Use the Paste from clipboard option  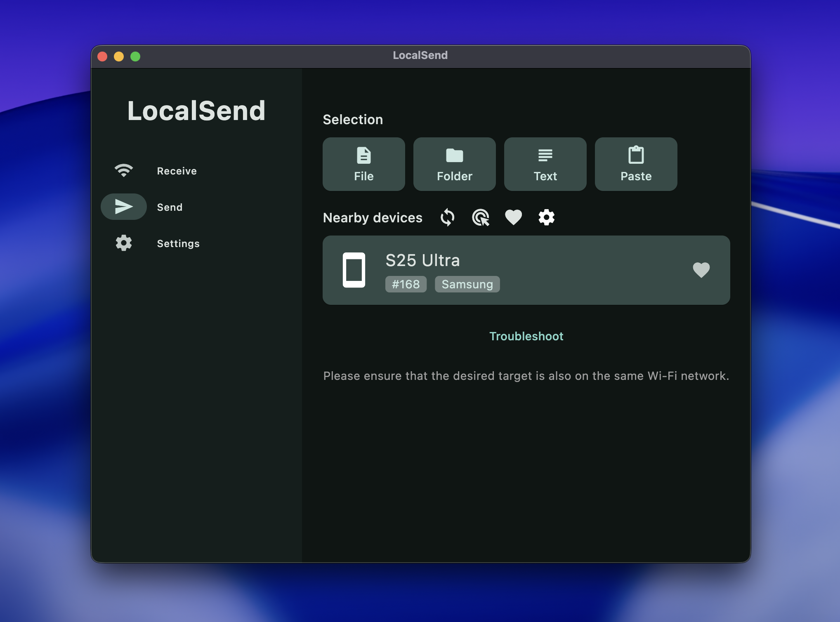click(635, 164)
